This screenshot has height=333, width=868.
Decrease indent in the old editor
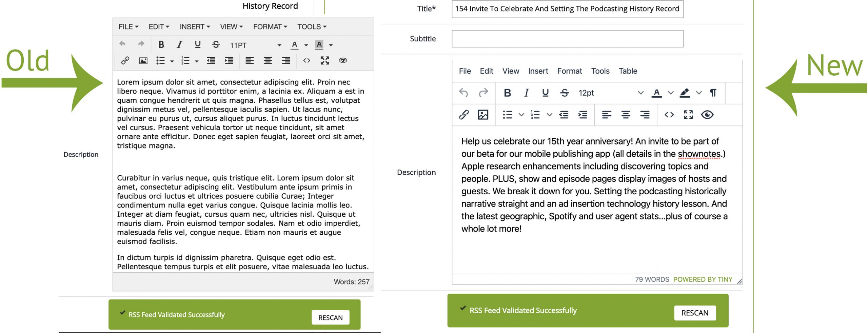[211, 61]
